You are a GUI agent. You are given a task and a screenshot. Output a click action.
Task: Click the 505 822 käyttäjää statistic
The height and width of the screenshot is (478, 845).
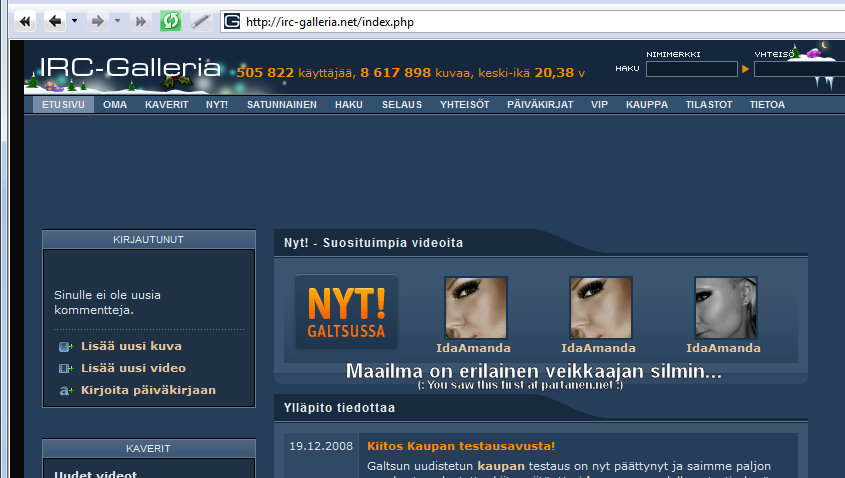coord(295,73)
